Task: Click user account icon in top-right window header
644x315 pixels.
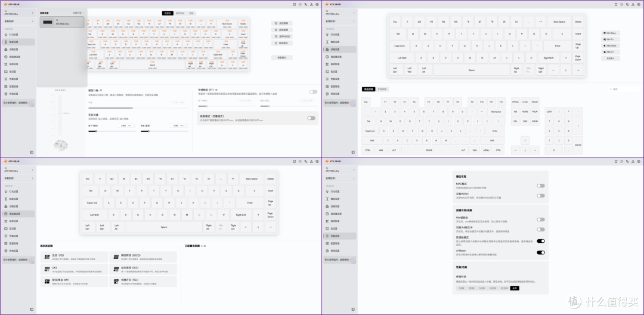Action: (633, 5)
